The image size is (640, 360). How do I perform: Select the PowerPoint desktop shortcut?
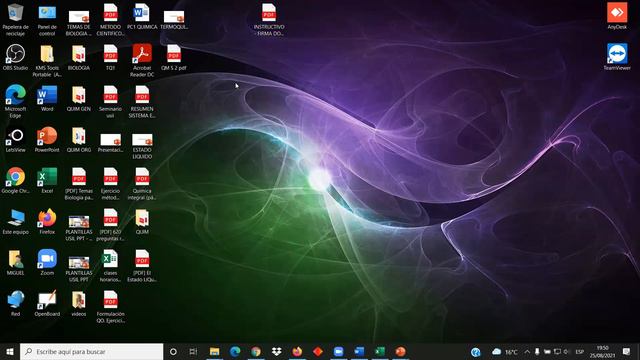coord(47,139)
